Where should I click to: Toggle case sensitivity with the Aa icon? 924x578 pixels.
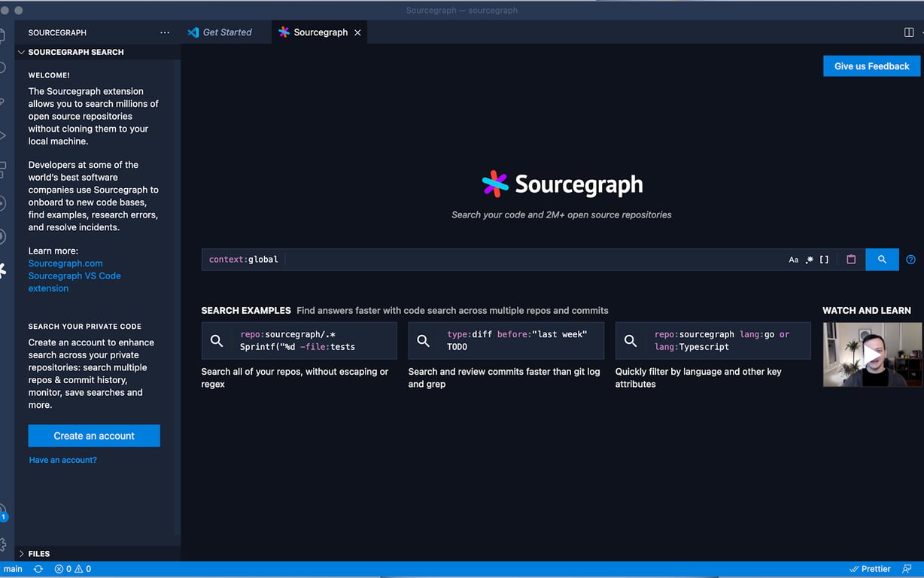[794, 259]
